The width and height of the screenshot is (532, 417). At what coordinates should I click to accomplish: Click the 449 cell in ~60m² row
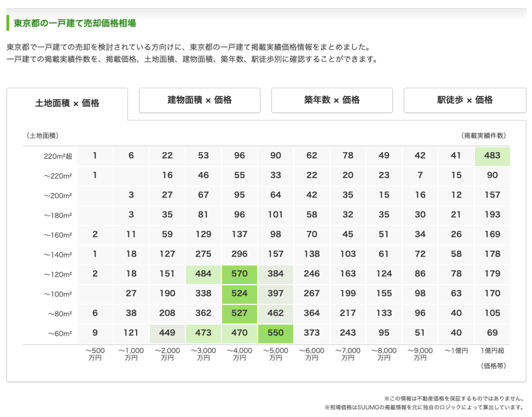[x=167, y=333]
